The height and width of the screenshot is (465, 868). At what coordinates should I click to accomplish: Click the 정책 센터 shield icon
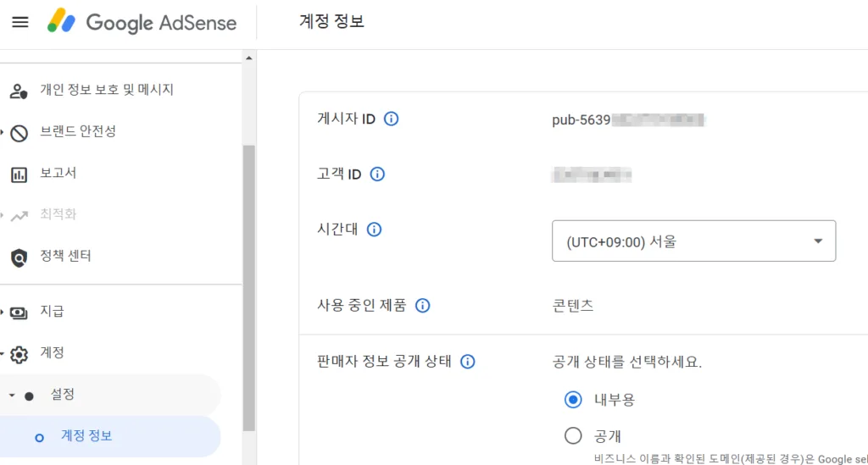pos(19,257)
